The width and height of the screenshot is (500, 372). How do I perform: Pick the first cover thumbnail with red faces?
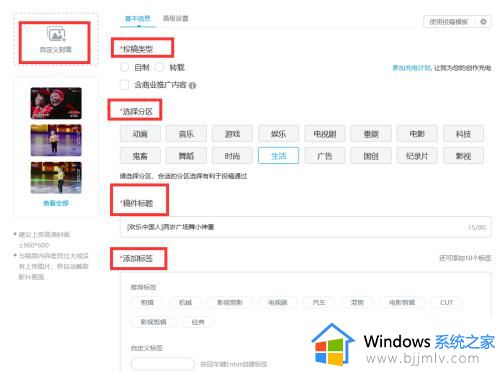click(x=56, y=103)
